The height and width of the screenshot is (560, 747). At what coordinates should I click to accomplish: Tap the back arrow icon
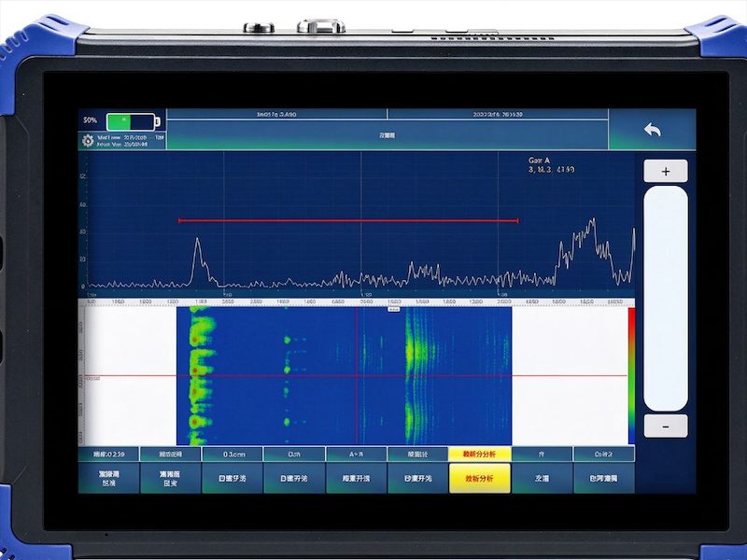coord(652,130)
